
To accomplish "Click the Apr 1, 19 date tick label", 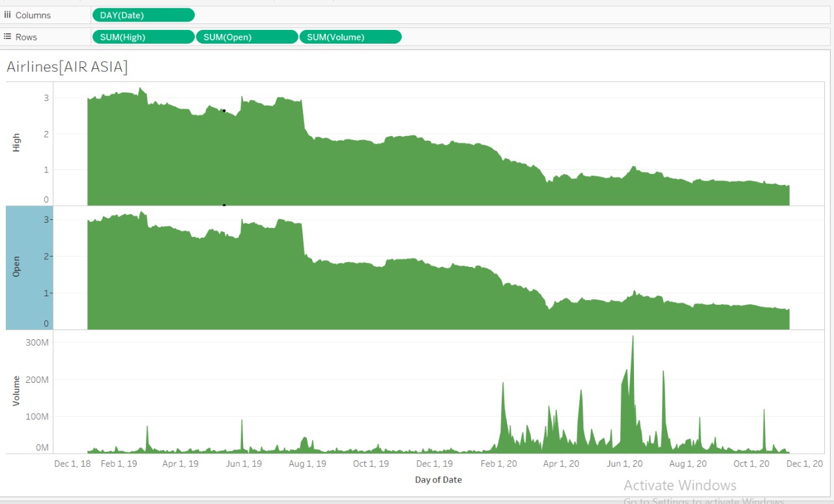I will 180,464.
